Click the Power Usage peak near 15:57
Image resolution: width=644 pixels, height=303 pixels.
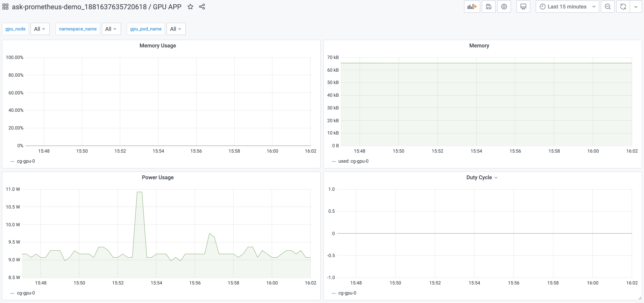click(209, 233)
